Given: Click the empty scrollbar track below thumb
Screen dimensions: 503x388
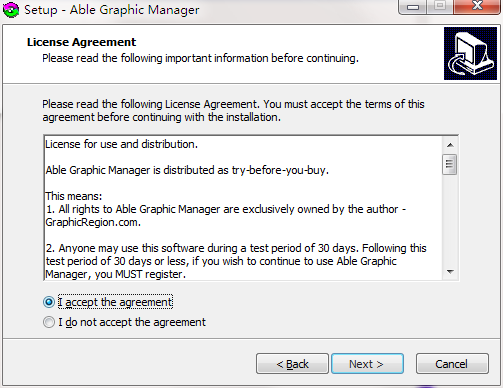Looking at the screenshot, I should [x=450, y=219].
